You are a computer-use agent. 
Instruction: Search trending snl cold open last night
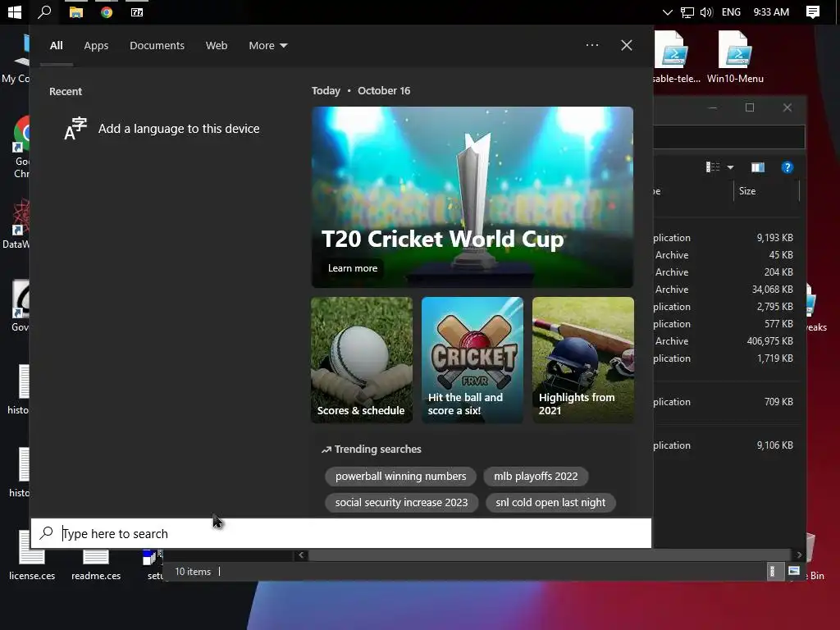click(550, 503)
